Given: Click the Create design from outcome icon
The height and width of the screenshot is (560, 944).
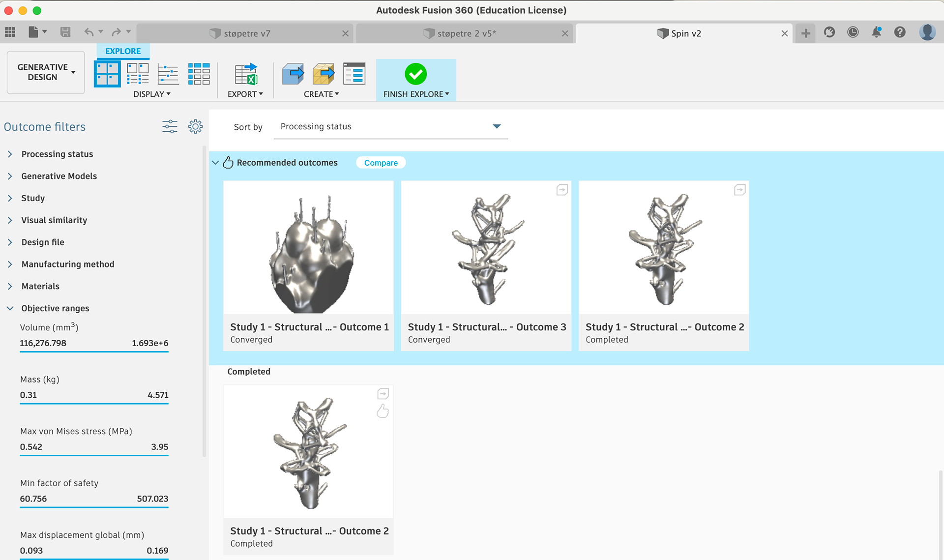Looking at the screenshot, I should coord(293,74).
